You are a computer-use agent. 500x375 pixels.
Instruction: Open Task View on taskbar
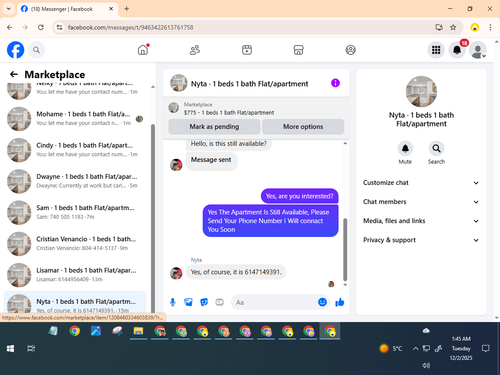(31, 349)
